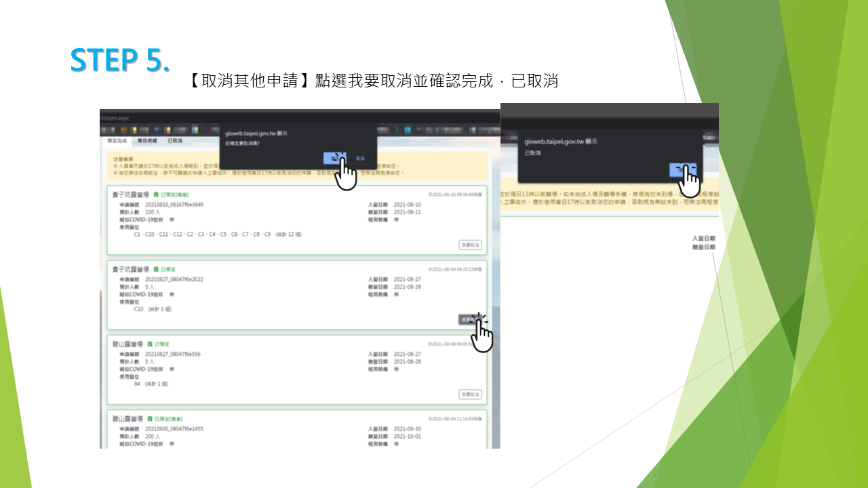Click 我要取消 on the 20210810_06167f6e3649 booking

tap(470, 245)
